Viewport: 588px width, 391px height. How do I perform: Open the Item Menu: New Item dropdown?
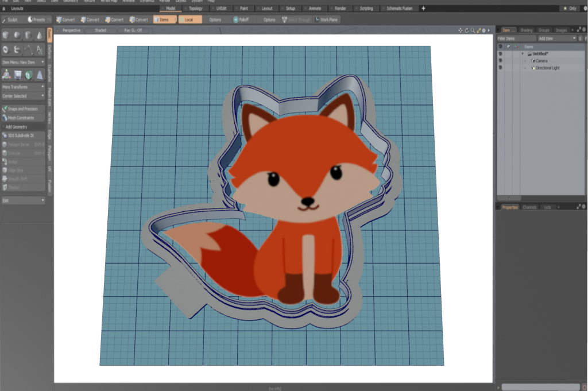[x=23, y=62]
